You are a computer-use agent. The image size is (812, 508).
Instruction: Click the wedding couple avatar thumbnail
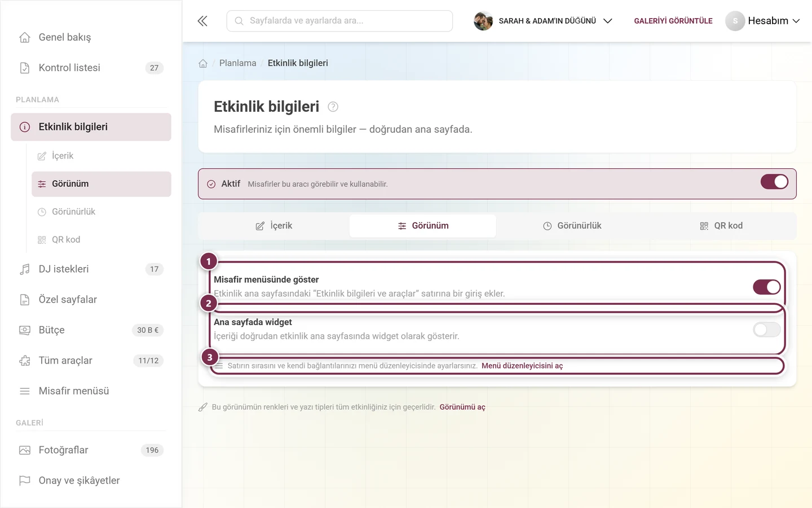pyautogui.click(x=483, y=21)
